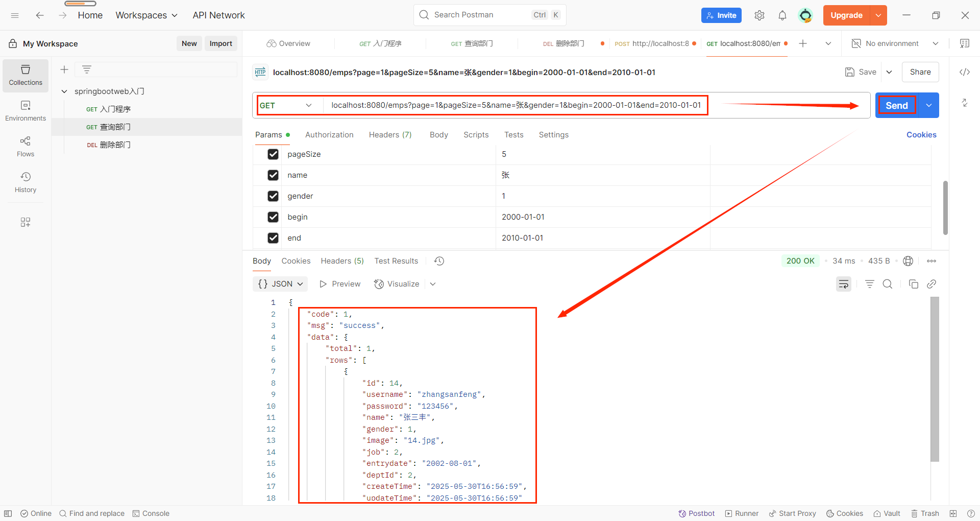Screen dimensions: 980x521
Task: Uncheck the gender parameter
Action: point(273,196)
